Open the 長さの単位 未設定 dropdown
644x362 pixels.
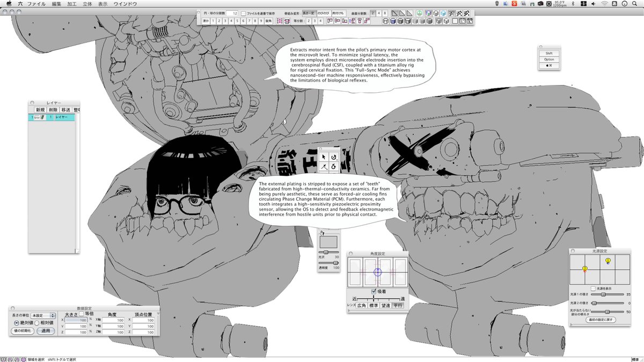[43, 316]
